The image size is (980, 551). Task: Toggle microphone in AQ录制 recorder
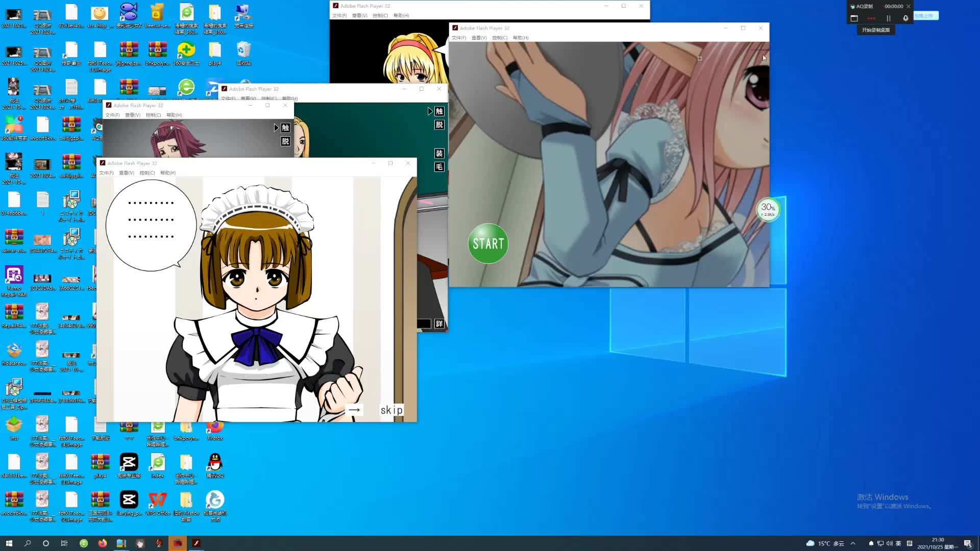pos(905,18)
